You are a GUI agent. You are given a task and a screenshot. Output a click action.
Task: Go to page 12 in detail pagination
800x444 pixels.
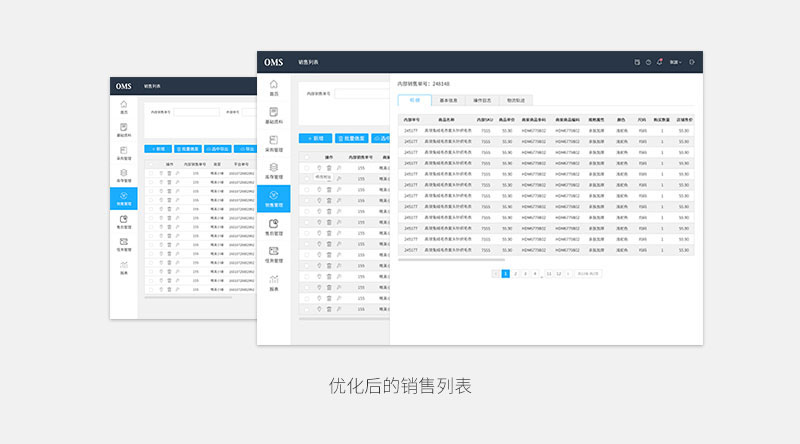click(x=559, y=274)
